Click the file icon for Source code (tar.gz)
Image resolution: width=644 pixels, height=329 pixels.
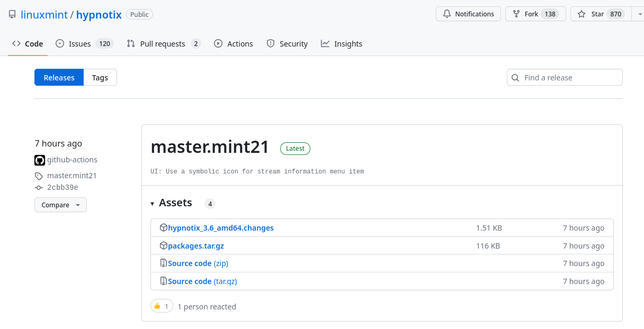pos(164,281)
